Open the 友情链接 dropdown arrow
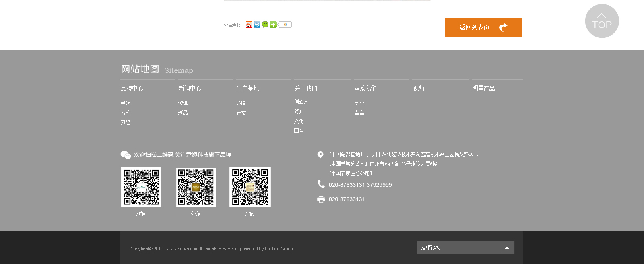This screenshot has width=644, height=264. pyautogui.click(x=507, y=248)
